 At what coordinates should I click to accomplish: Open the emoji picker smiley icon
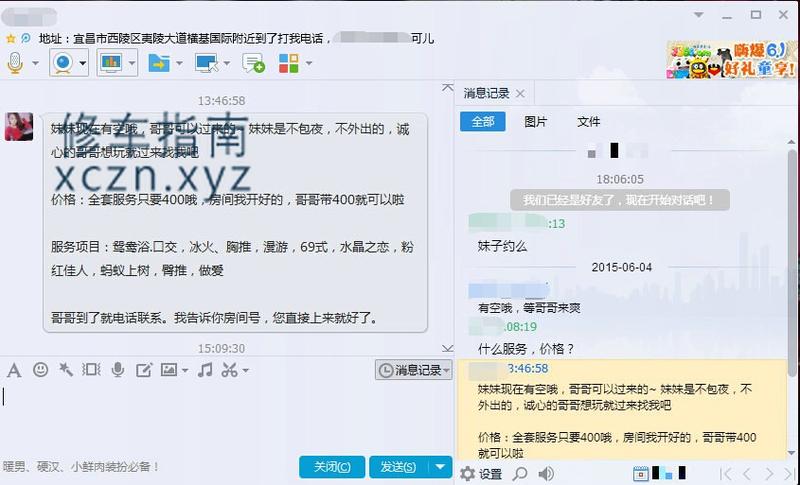click(40, 370)
